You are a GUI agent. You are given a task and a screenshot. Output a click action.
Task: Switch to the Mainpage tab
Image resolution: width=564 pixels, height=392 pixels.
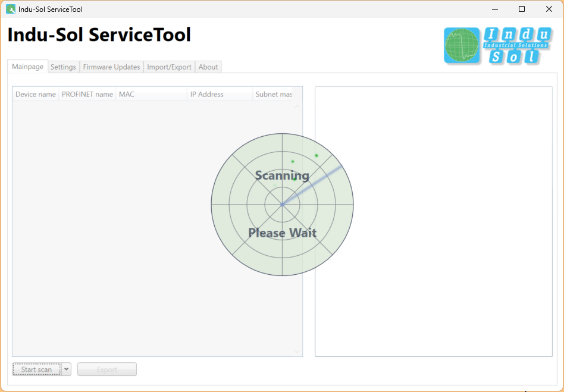[x=28, y=67]
